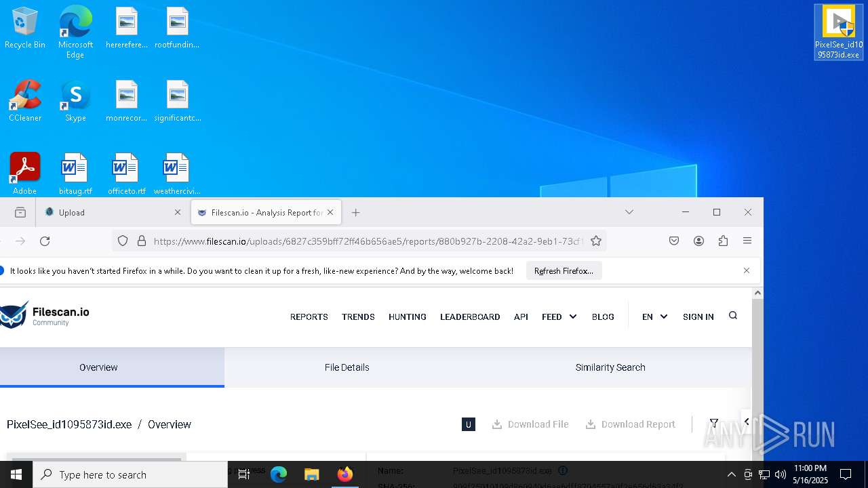Open the BLOG link

[x=603, y=317]
